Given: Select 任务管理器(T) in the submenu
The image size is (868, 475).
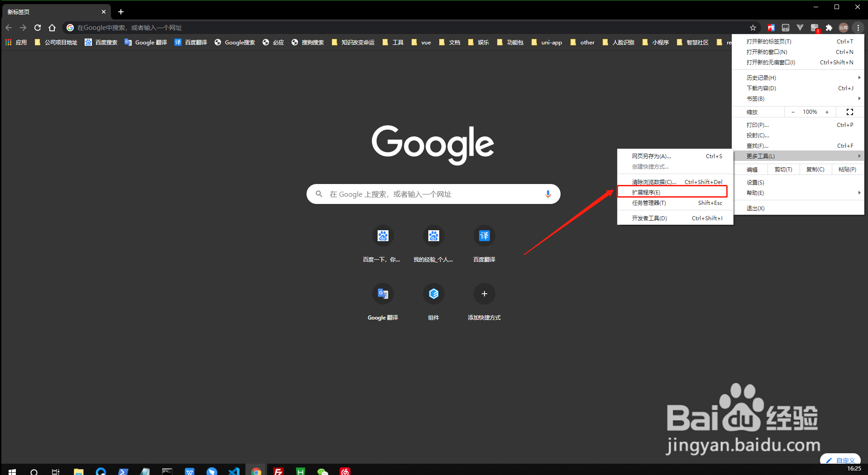Looking at the screenshot, I should (x=675, y=203).
